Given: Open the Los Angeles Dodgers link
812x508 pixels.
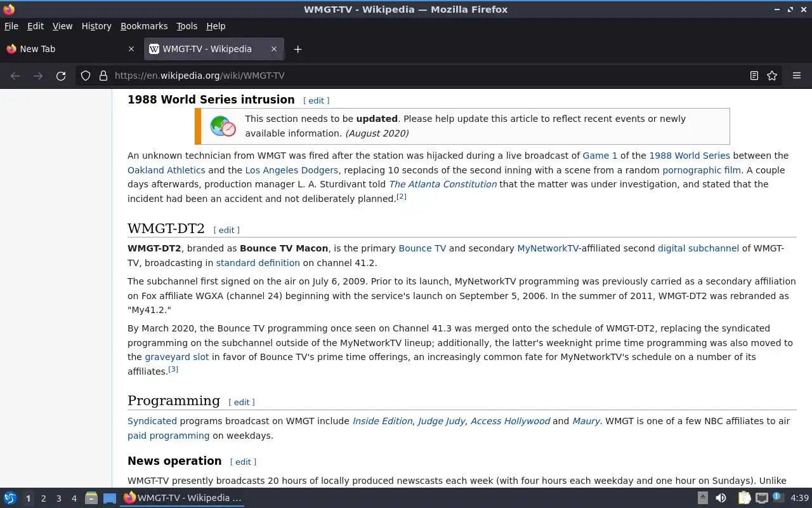Looking at the screenshot, I should tap(292, 170).
